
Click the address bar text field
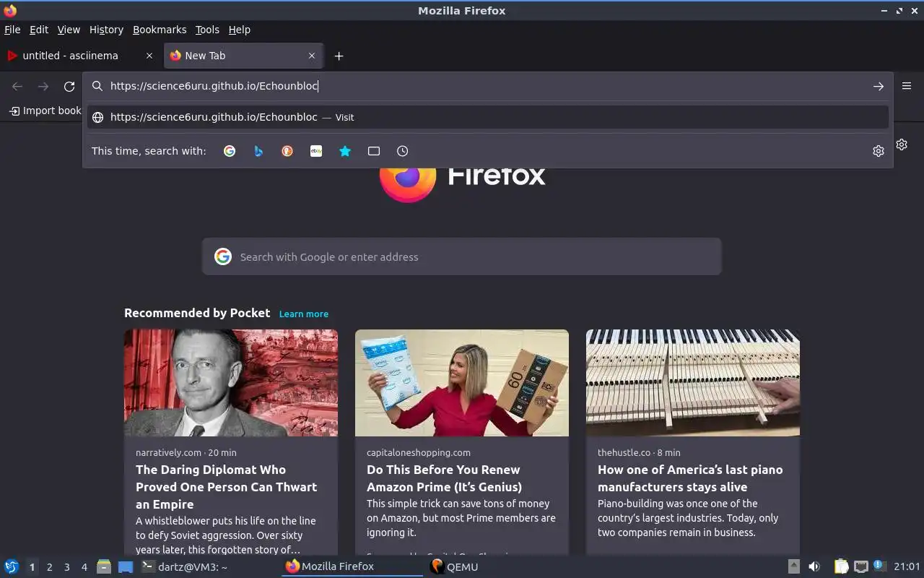pos(487,86)
